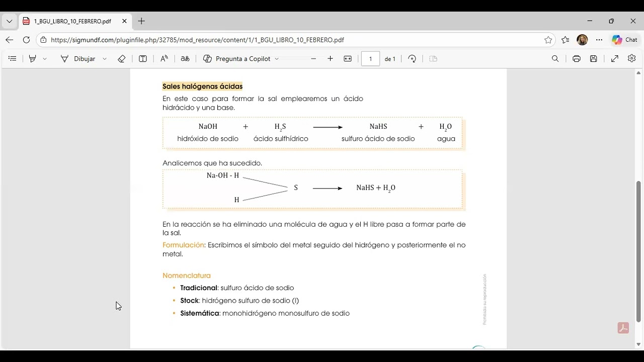Screen dimensions: 644x362
Task: Add a text box with text tool
Action: pyautogui.click(x=143, y=59)
